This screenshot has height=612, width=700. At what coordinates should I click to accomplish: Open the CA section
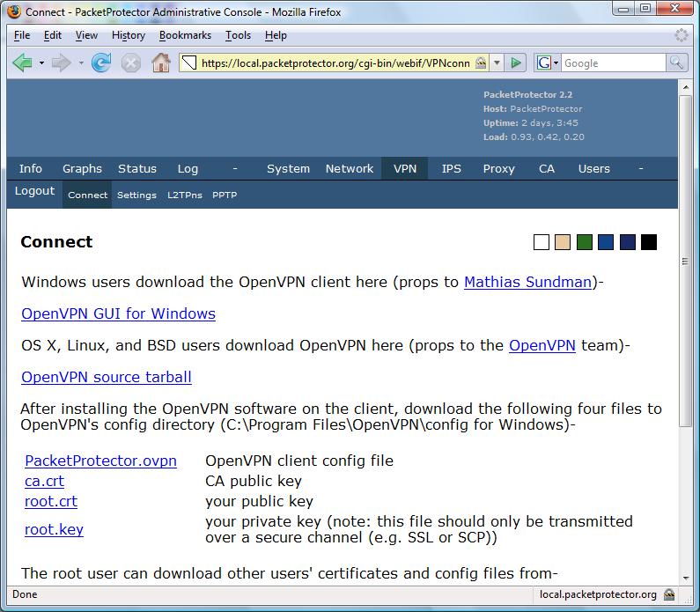pyautogui.click(x=547, y=168)
